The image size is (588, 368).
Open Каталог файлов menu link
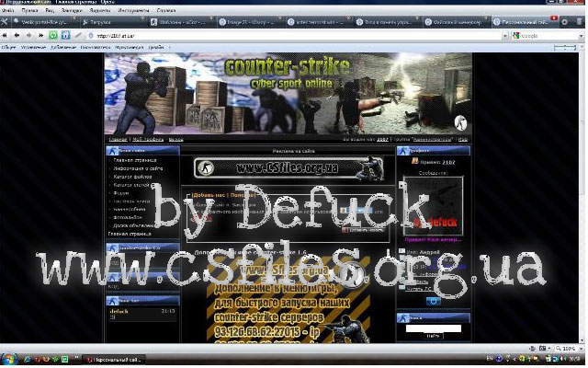[x=132, y=177]
